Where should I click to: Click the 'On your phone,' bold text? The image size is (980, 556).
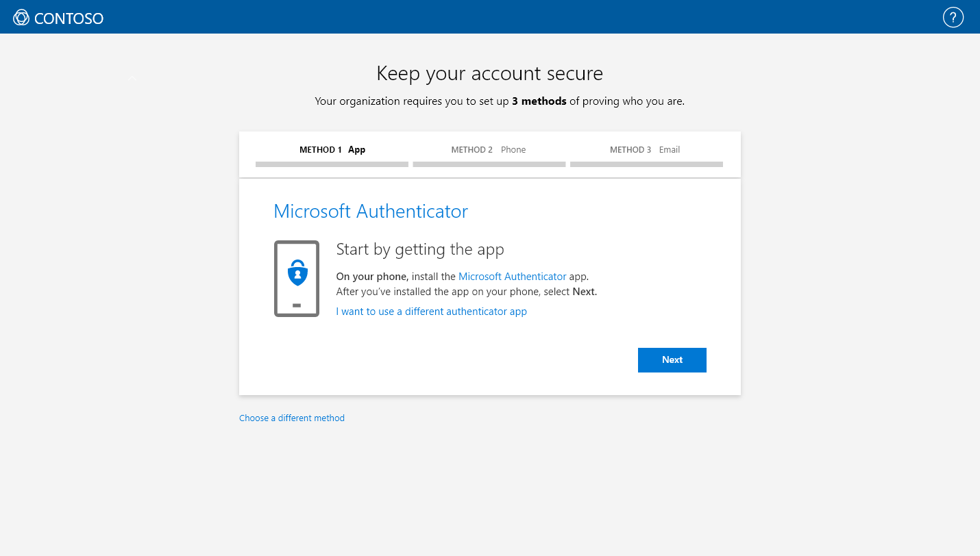click(372, 277)
